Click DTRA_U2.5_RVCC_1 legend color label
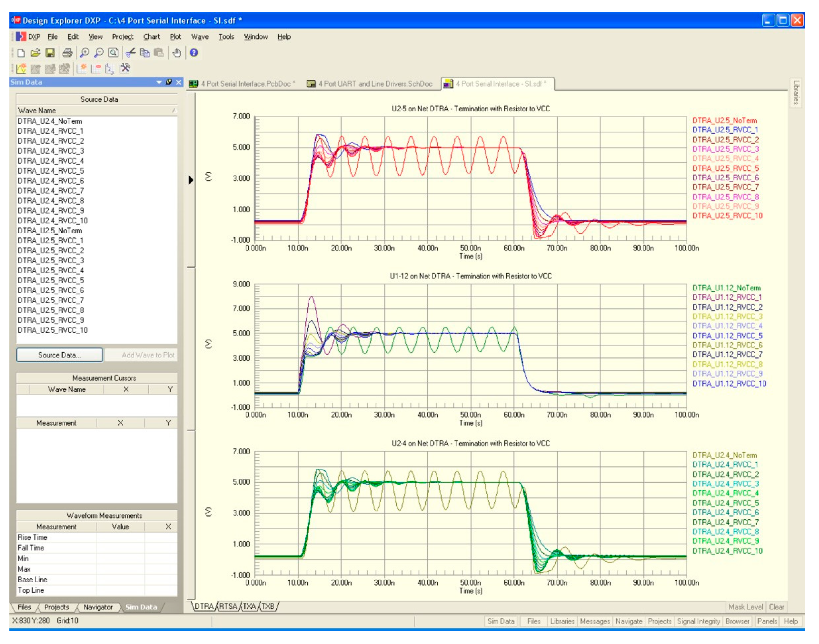Screen dimensions: 819x644 click(x=725, y=130)
